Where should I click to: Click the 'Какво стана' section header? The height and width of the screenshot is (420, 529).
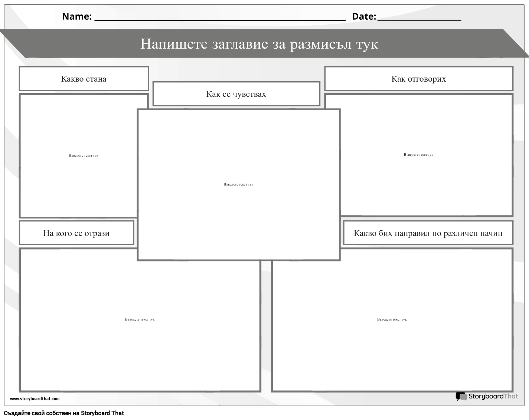pos(84,79)
